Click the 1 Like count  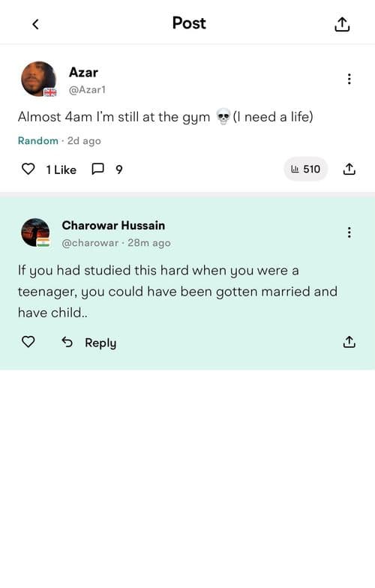61,169
